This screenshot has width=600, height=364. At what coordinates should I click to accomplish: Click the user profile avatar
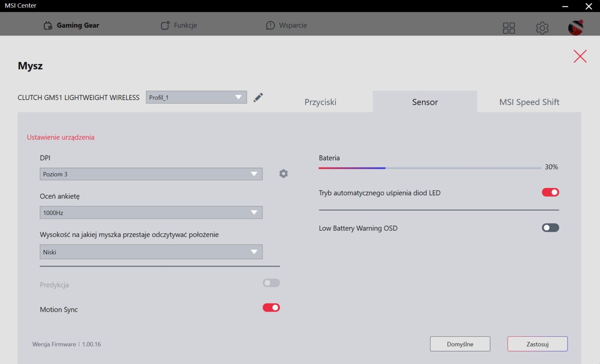[x=575, y=28]
